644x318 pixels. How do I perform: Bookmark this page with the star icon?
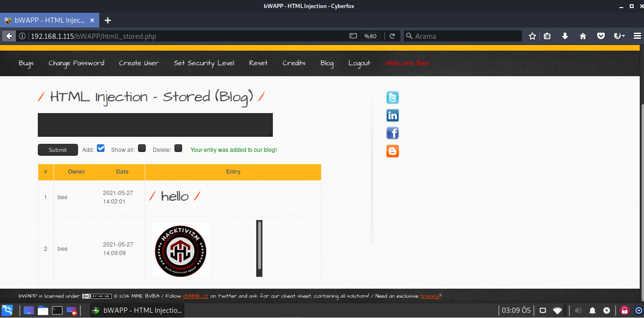coord(532,36)
